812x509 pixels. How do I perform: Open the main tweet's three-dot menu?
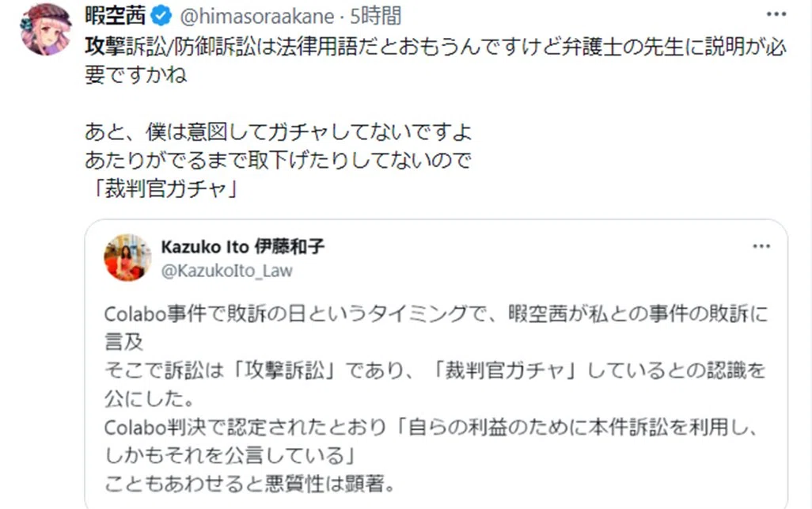pos(776,14)
